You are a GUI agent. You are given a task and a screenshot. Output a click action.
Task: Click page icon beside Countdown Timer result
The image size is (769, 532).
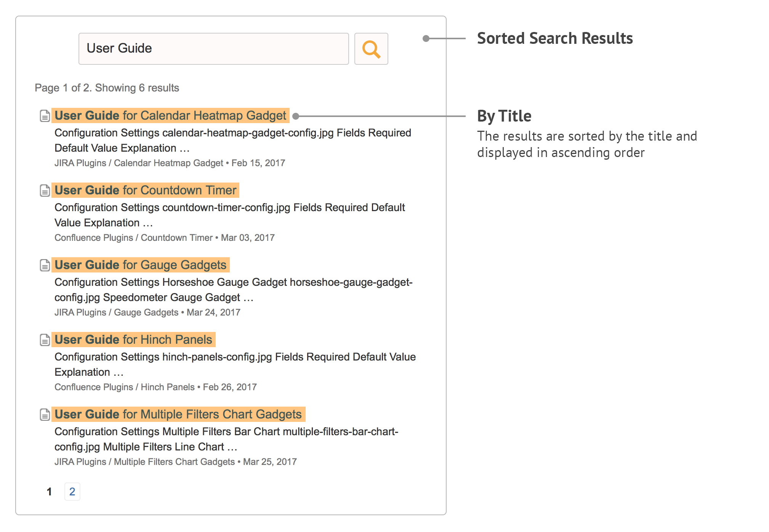pyautogui.click(x=45, y=191)
